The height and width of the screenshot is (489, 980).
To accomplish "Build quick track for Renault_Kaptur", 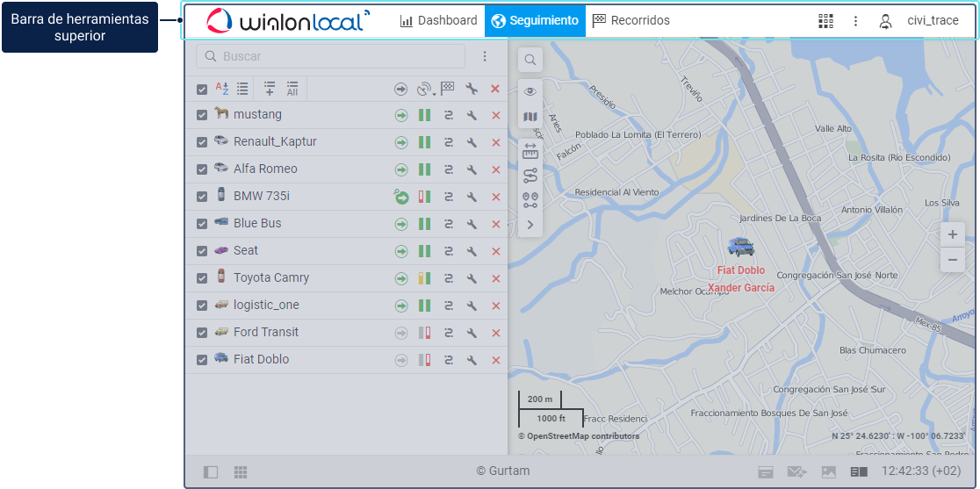I will click(448, 142).
